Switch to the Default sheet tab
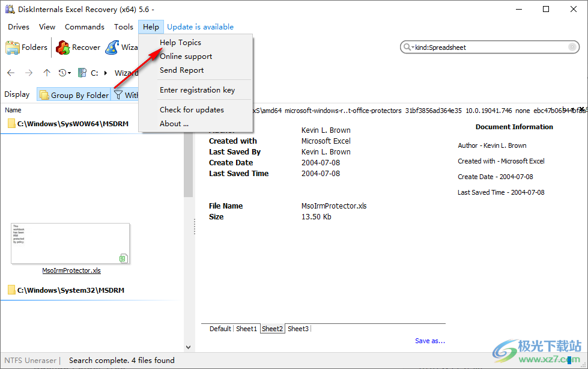This screenshot has width=588, height=369. [220, 329]
